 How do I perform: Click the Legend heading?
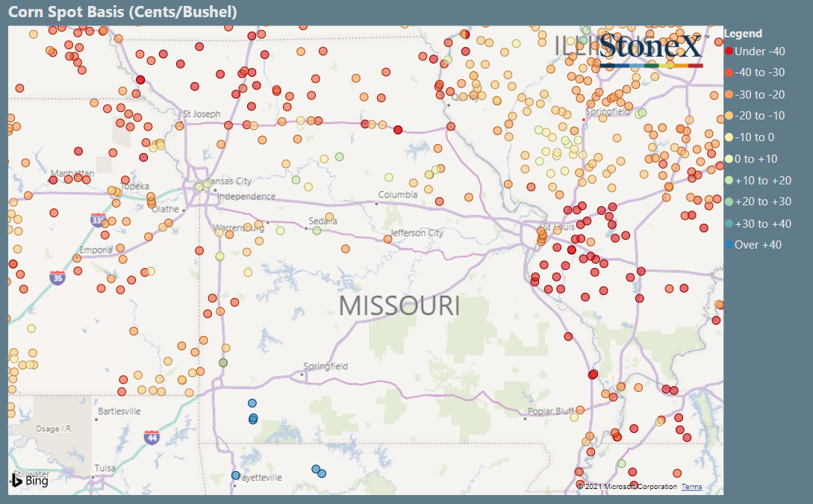[x=743, y=34]
